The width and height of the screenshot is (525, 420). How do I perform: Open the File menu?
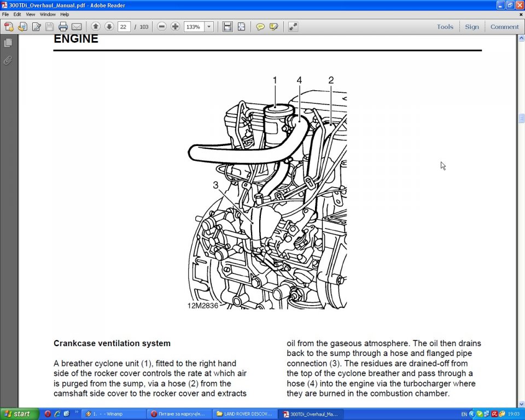coord(5,14)
